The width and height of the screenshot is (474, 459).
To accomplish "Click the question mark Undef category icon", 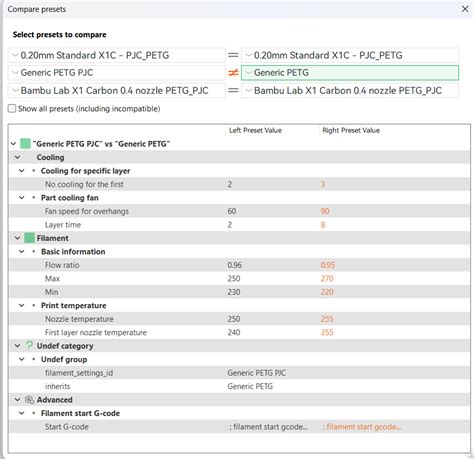I will coord(29,346).
